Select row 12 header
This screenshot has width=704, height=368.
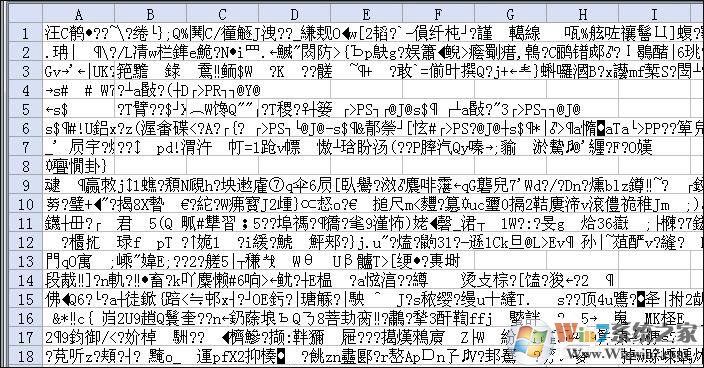tap(26, 242)
